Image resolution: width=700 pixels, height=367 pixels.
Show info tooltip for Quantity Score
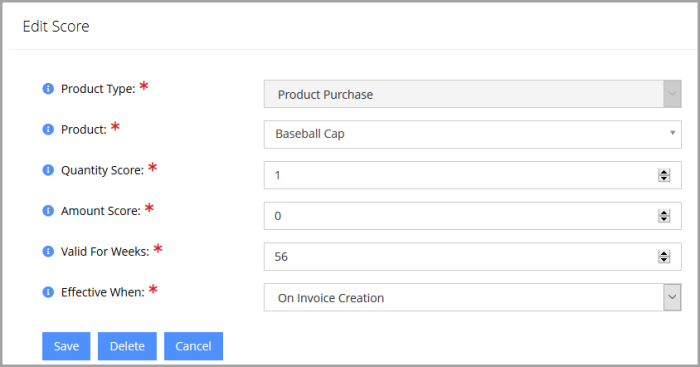48,170
